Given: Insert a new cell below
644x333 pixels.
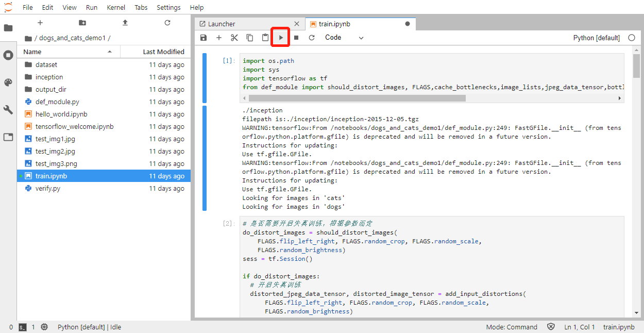Looking at the screenshot, I should tap(219, 37).
